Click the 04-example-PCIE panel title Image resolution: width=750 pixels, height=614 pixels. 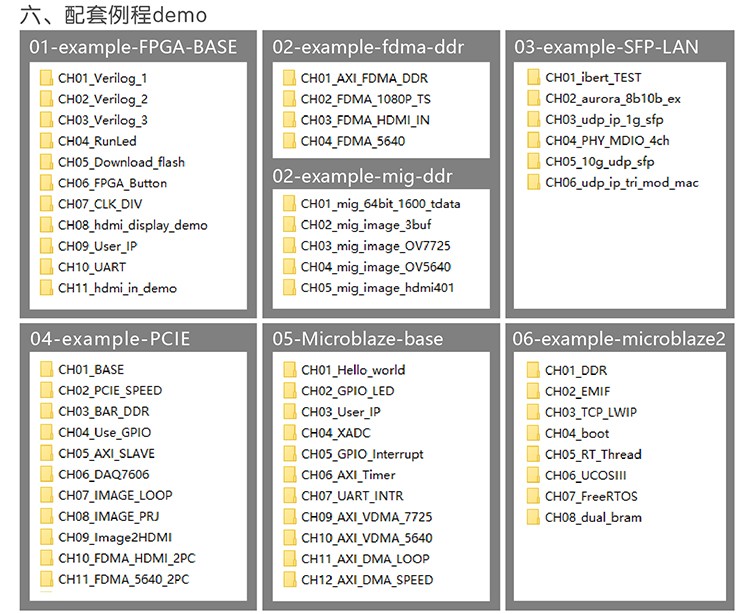pyautogui.click(x=110, y=339)
